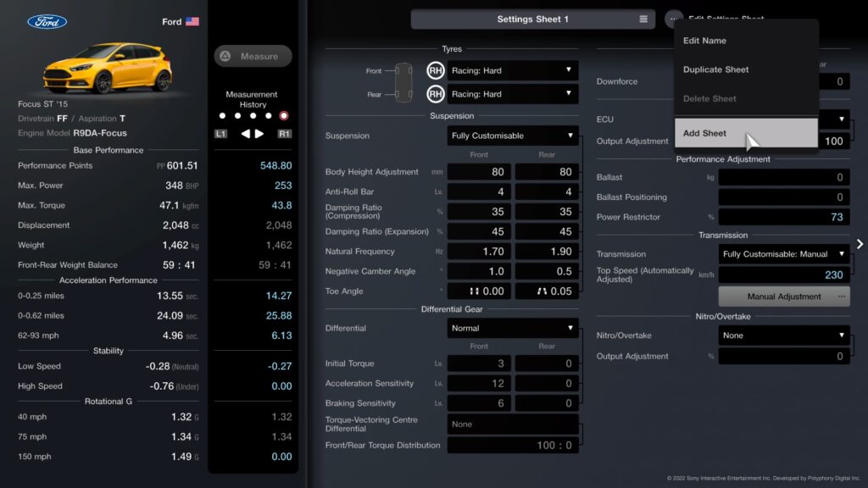Open the Nitro/Overtake None dropdown
Screen dimensions: 868x488
click(784, 335)
